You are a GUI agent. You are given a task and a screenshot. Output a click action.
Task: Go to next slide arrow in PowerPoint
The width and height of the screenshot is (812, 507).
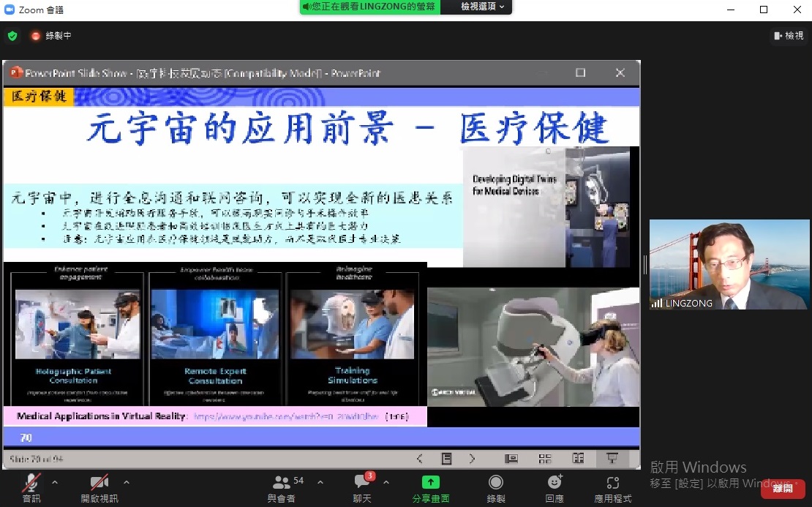(x=473, y=459)
